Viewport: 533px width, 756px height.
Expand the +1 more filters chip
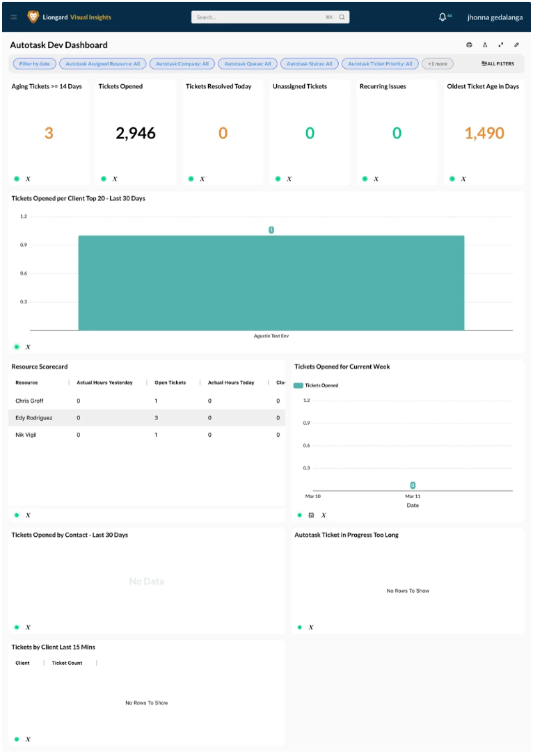click(x=438, y=64)
